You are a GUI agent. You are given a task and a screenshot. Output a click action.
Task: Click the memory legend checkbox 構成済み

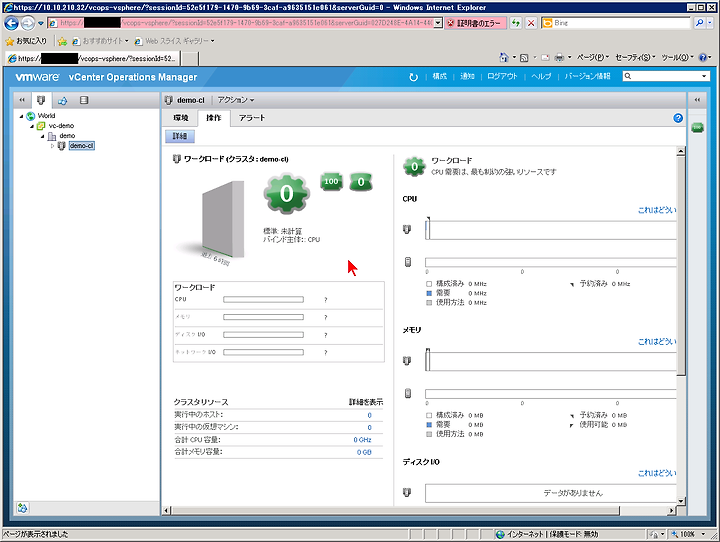click(x=429, y=415)
